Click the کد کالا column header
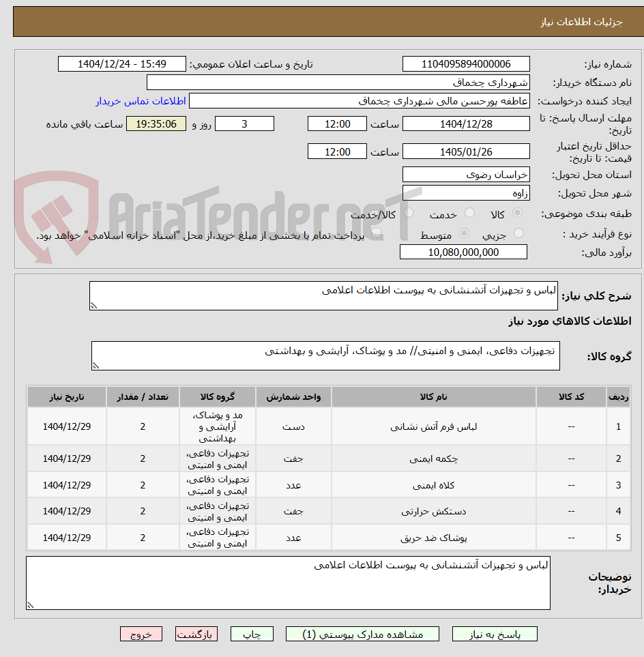 click(x=572, y=397)
